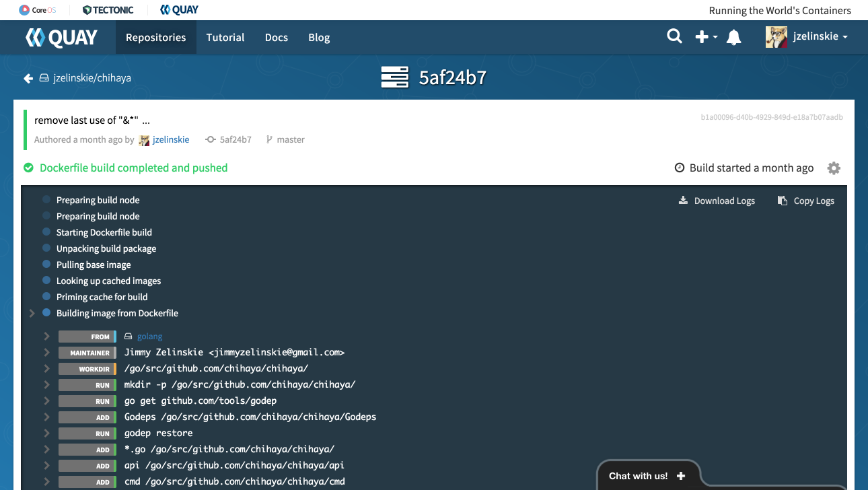The width and height of the screenshot is (868, 490).
Task: Open the Docs tab
Action: (x=277, y=37)
